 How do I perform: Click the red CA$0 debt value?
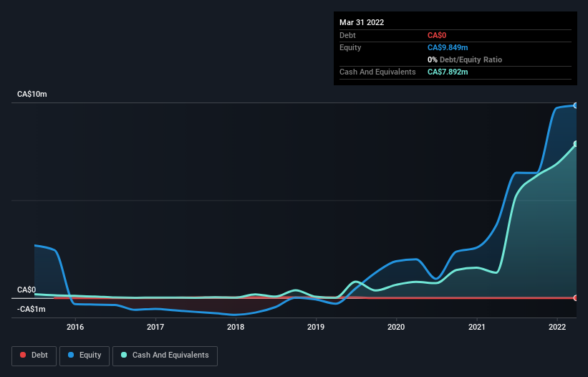coord(437,36)
